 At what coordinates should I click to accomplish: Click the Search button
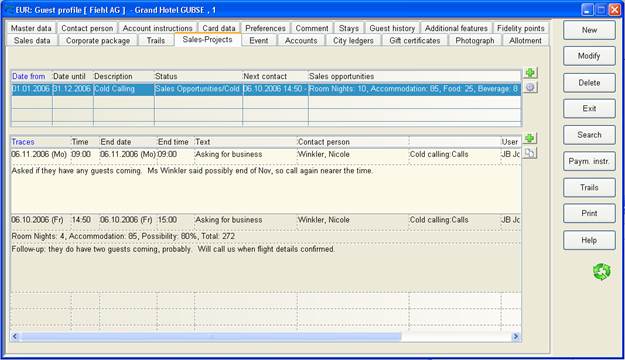coord(589,135)
